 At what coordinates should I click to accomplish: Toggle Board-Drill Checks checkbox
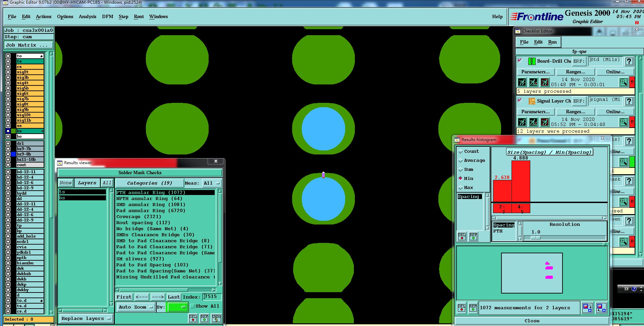point(520,60)
